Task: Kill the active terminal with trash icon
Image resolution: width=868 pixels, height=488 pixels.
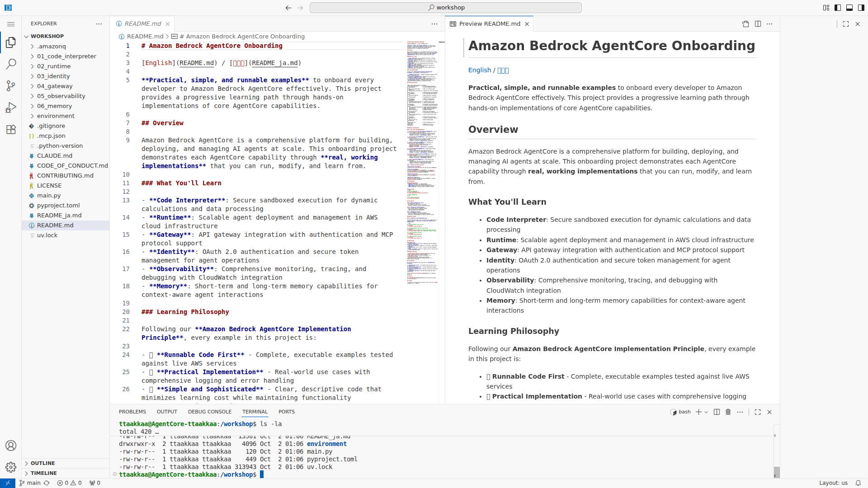Action: coord(727,412)
